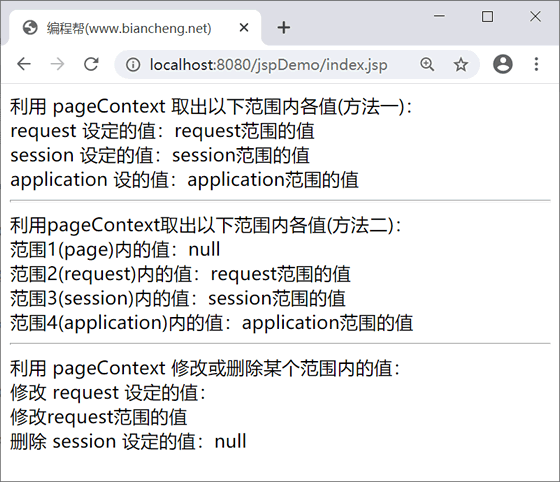560x482 pixels.
Task: Maximize the browser window
Action: click(487, 16)
